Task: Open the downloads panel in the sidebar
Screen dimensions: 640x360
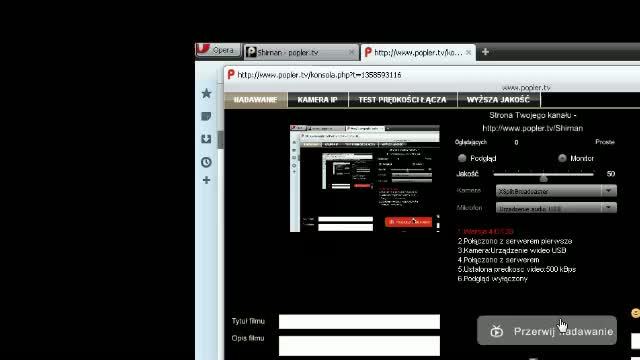Action: [x=206, y=139]
